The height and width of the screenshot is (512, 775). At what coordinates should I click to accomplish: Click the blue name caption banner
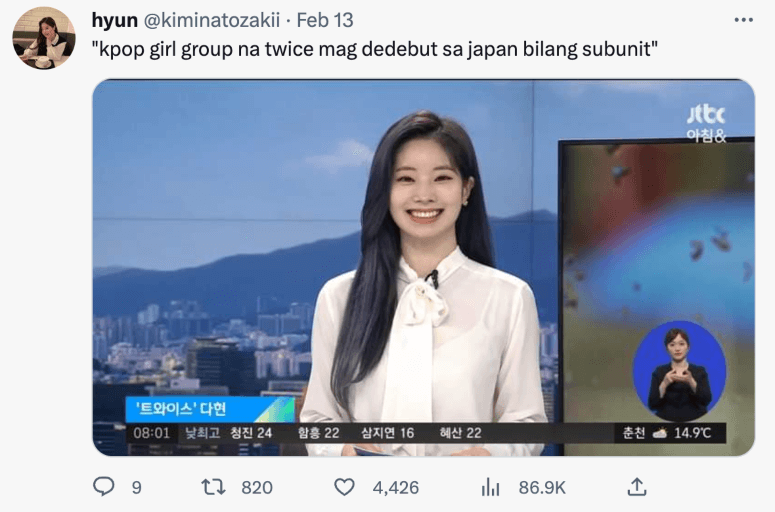[x=210, y=409]
